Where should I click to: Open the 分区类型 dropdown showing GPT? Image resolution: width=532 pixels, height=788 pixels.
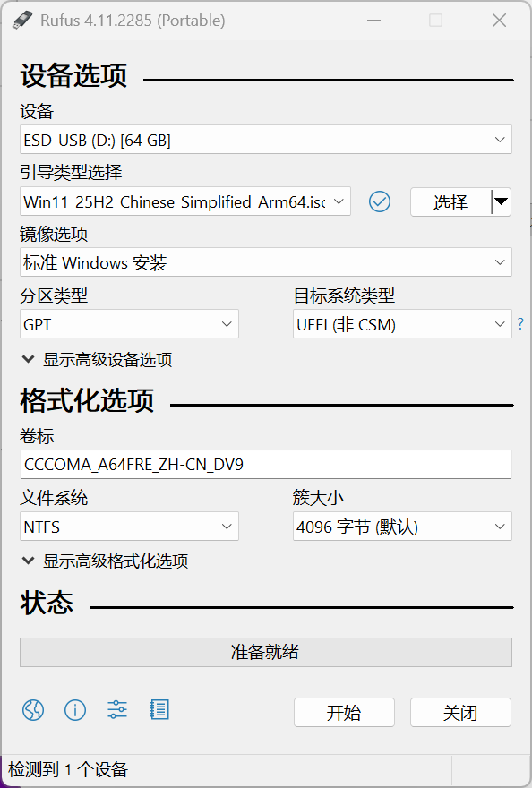point(129,324)
